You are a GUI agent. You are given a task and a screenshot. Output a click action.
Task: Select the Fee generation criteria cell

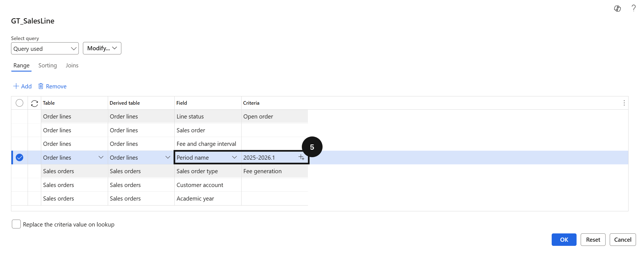(x=275, y=171)
